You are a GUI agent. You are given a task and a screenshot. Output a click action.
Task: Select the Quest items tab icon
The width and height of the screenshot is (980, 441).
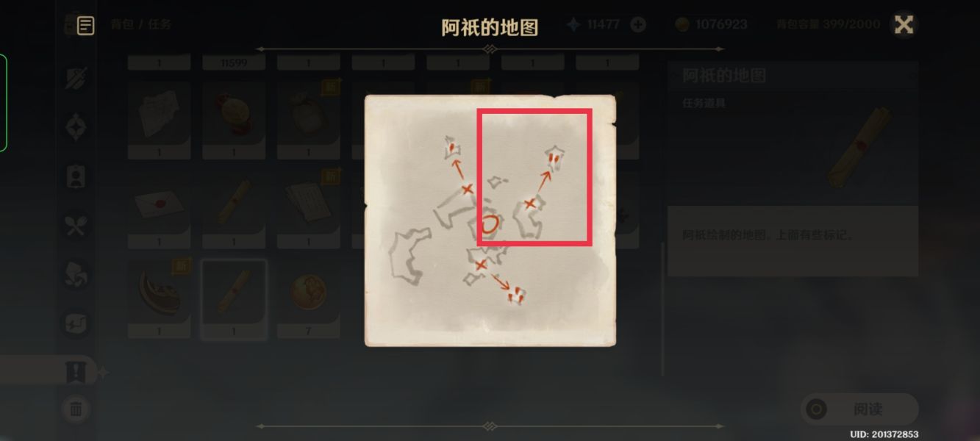pos(76,373)
